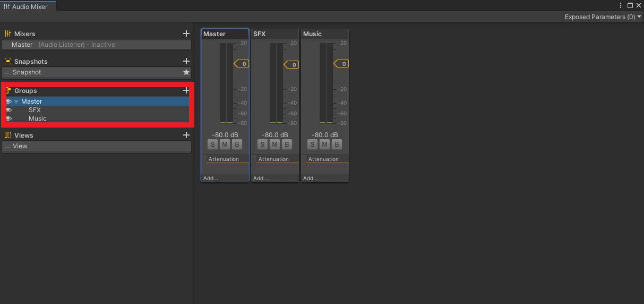Click the Master strip -80.0 dB readout

(225, 135)
